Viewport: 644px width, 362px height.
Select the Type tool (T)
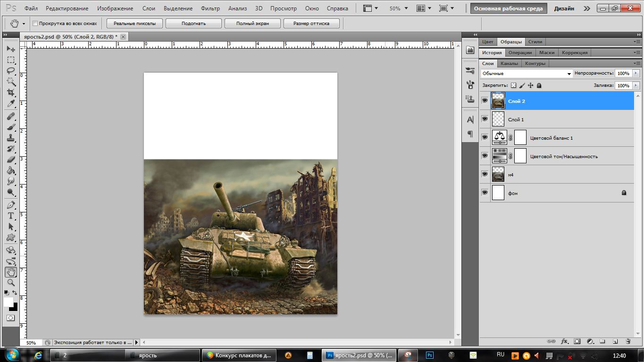pyautogui.click(x=11, y=216)
